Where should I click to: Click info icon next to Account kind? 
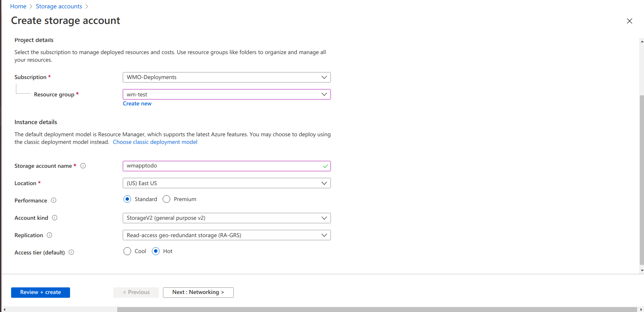point(55,218)
